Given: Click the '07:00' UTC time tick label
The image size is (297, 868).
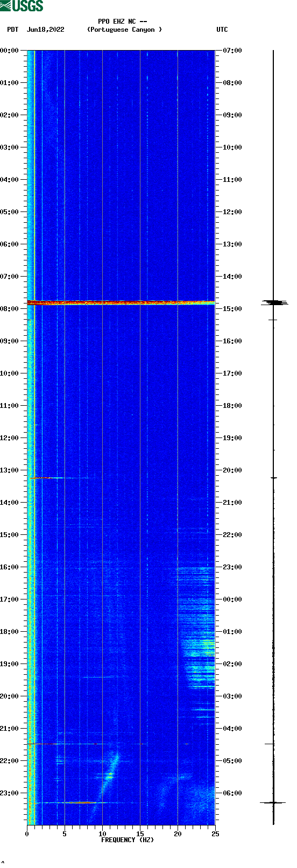Looking at the screenshot, I should click(232, 51).
